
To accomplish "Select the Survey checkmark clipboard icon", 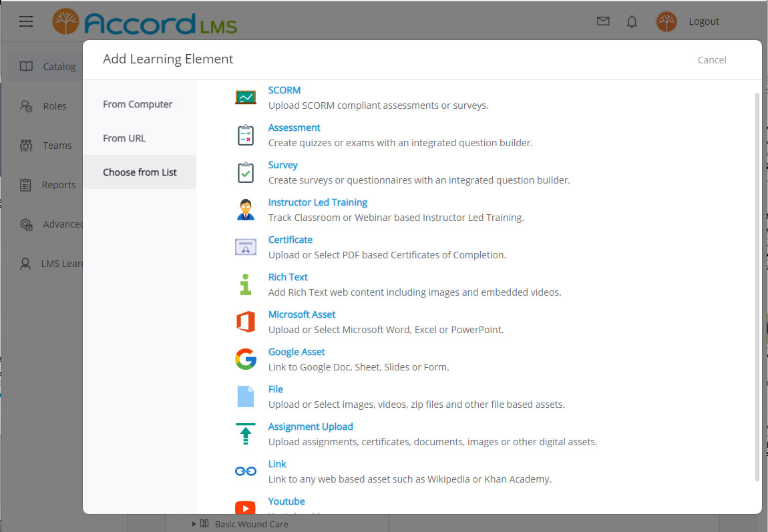I will click(x=245, y=171).
